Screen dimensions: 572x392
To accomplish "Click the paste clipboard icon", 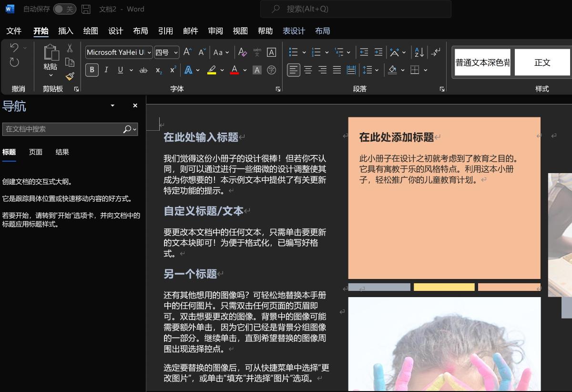I will point(51,52).
